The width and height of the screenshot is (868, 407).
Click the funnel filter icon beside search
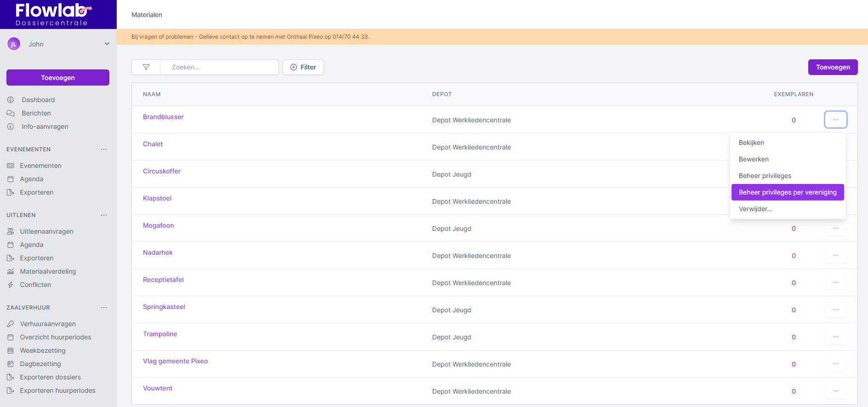click(146, 67)
